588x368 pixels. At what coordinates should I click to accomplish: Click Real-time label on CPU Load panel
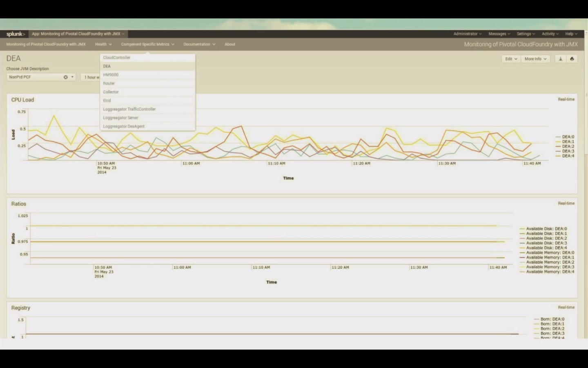(566, 99)
